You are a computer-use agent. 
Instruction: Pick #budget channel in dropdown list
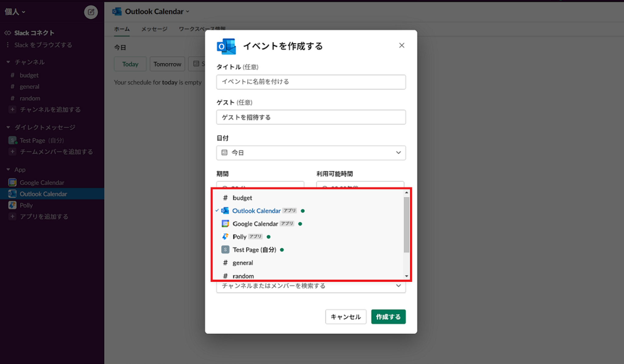pyautogui.click(x=242, y=198)
